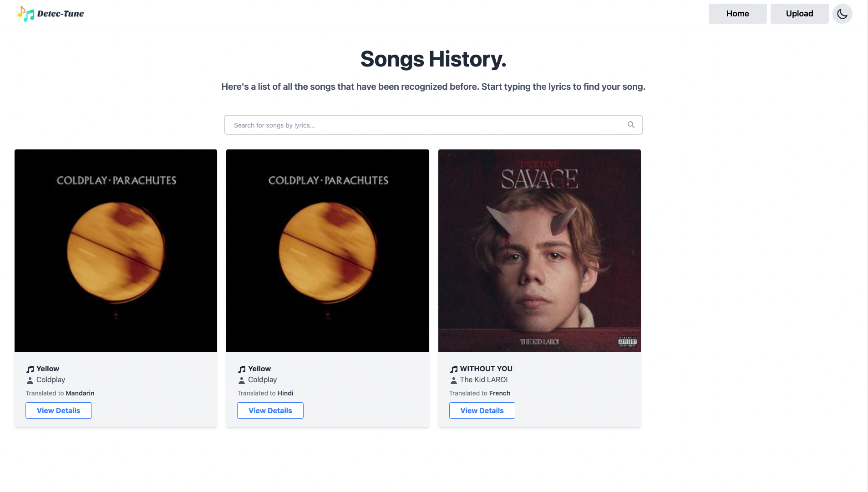Click person icon next to The Kid LAROI
This screenshot has height=492, width=868.
(453, 380)
